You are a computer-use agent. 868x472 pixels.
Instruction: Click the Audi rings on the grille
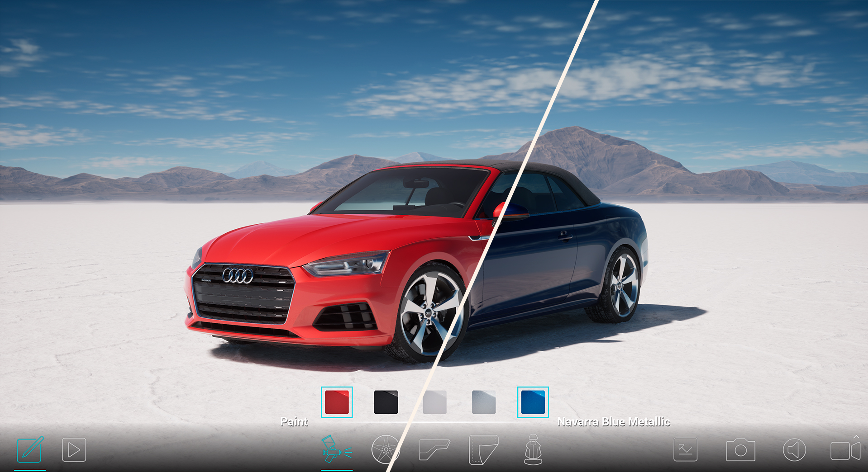238,276
